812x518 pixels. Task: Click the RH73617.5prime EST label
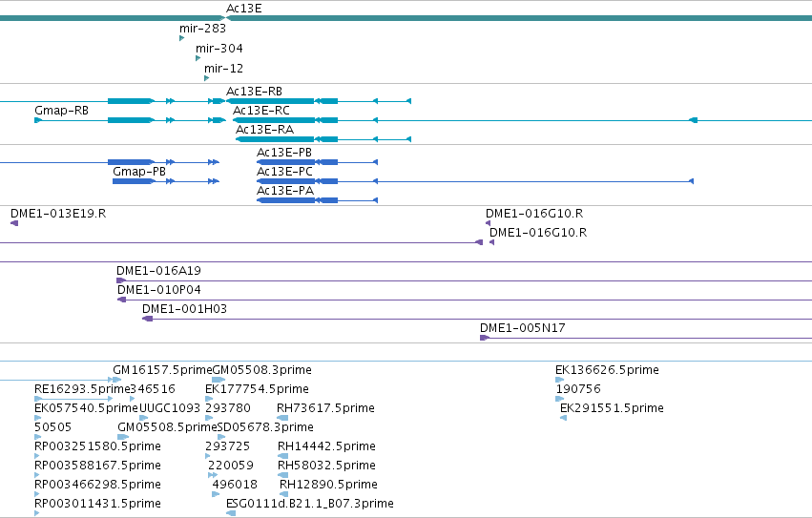[325, 408]
